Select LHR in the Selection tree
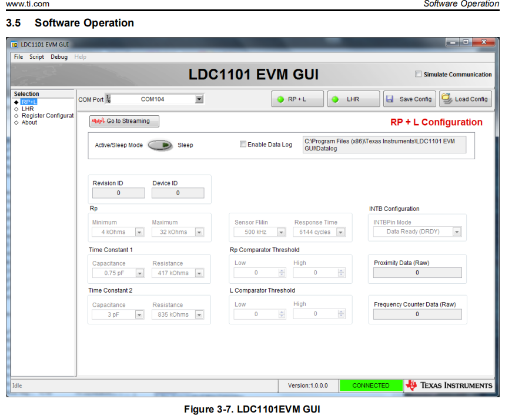Viewport: 532px width, 419px height. coord(28,109)
